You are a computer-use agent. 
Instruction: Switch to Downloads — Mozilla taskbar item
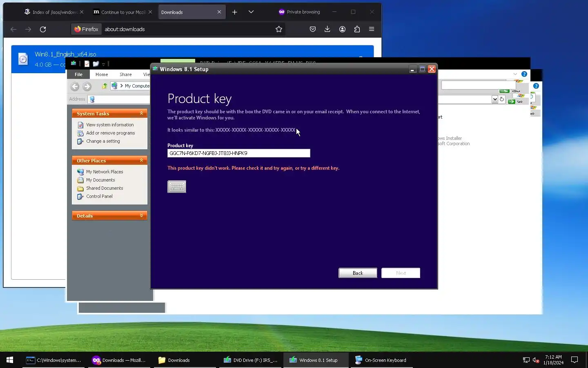click(x=119, y=360)
